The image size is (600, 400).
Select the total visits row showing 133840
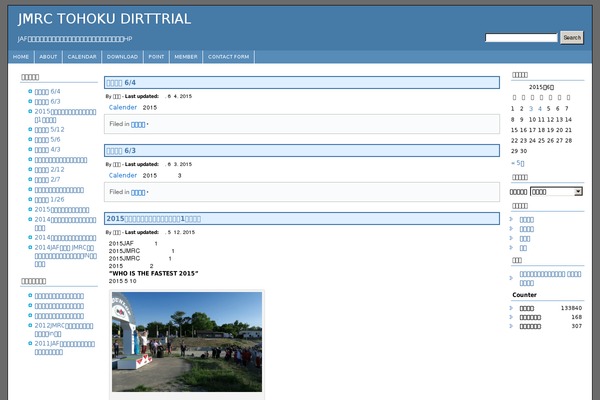click(546, 308)
